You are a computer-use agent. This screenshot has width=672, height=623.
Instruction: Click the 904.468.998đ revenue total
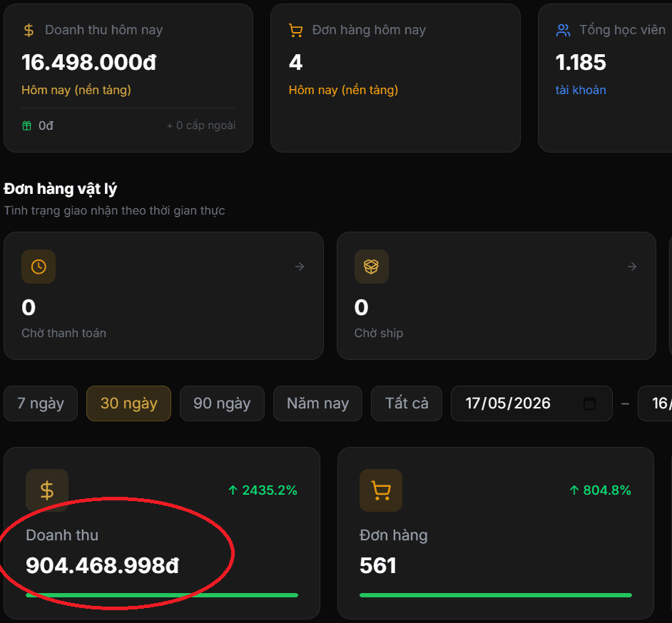pos(103,566)
